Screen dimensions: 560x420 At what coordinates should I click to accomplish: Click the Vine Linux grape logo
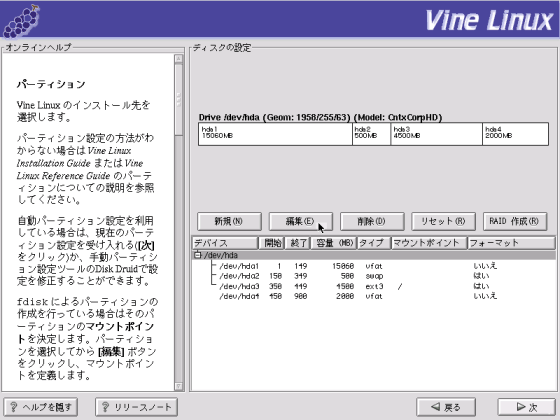pos(21,21)
